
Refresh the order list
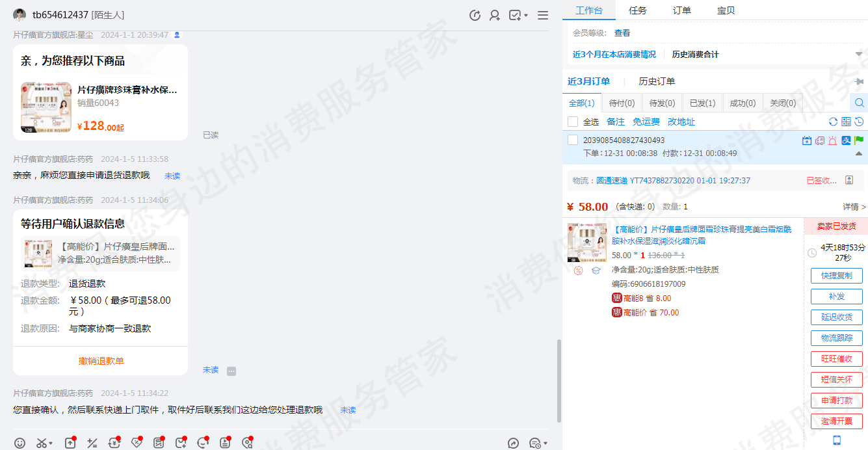[834, 122]
